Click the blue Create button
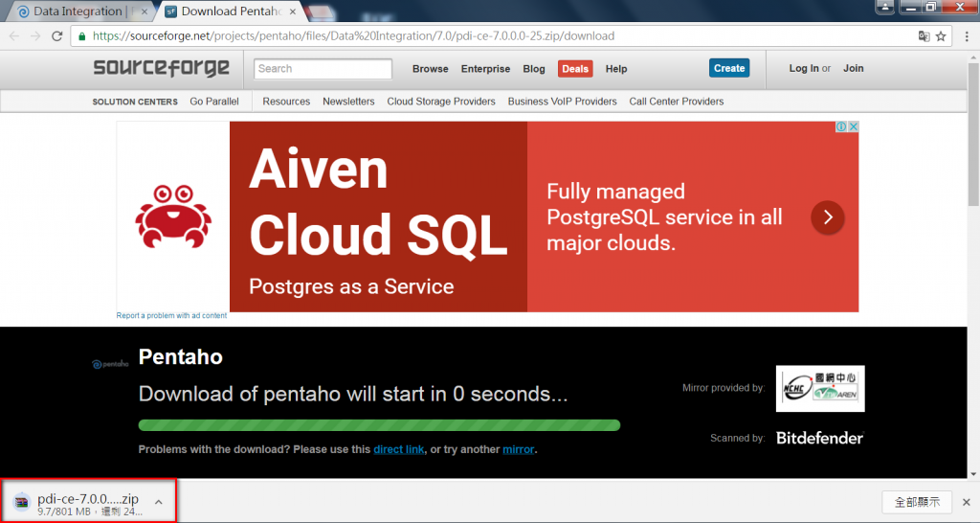This screenshot has height=523, width=980. (729, 68)
